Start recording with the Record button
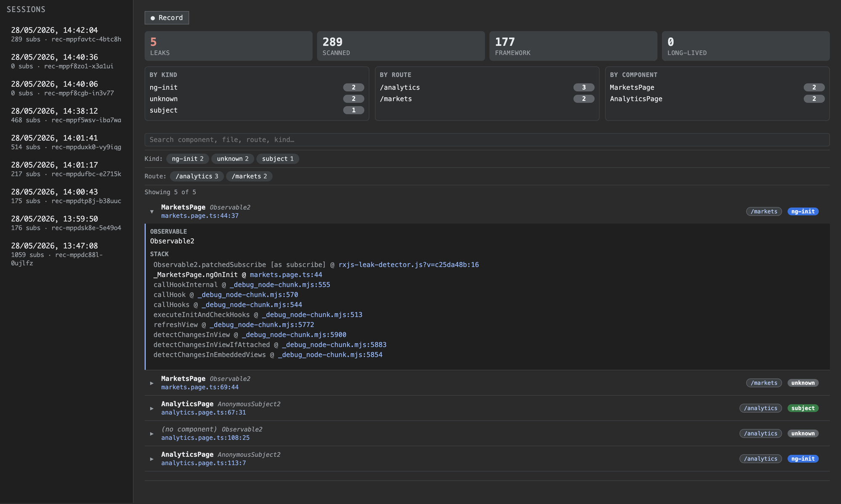The height and width of the screenshot is (504, 841). [167, 18]
